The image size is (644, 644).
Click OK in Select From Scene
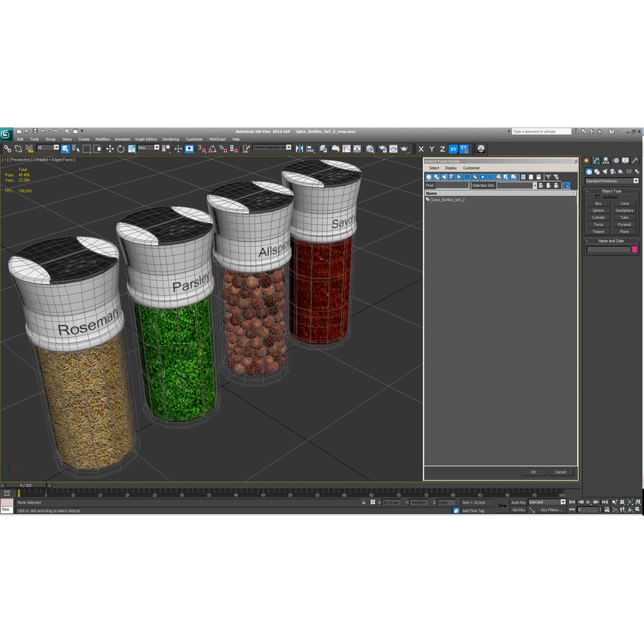(533, 472)
